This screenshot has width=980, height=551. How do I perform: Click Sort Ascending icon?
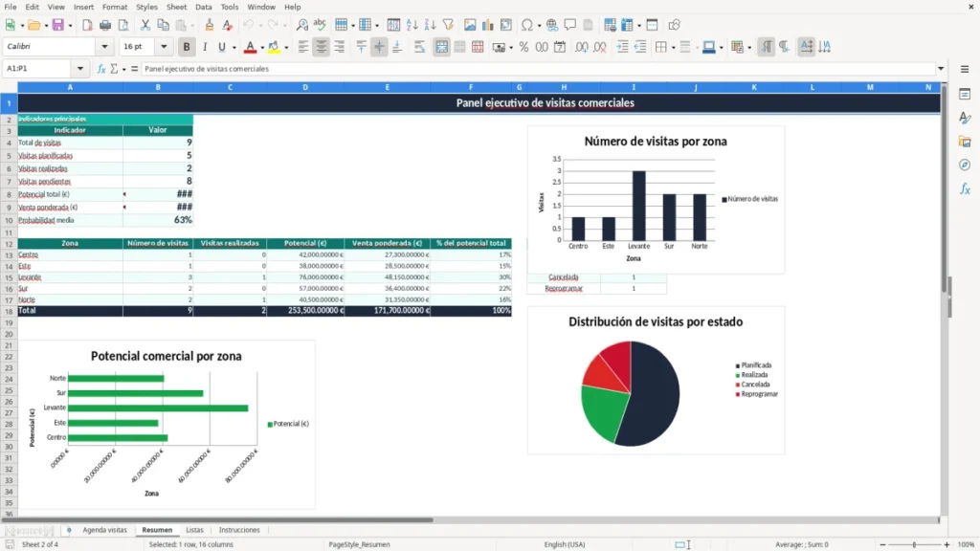[x=412, y=25]
